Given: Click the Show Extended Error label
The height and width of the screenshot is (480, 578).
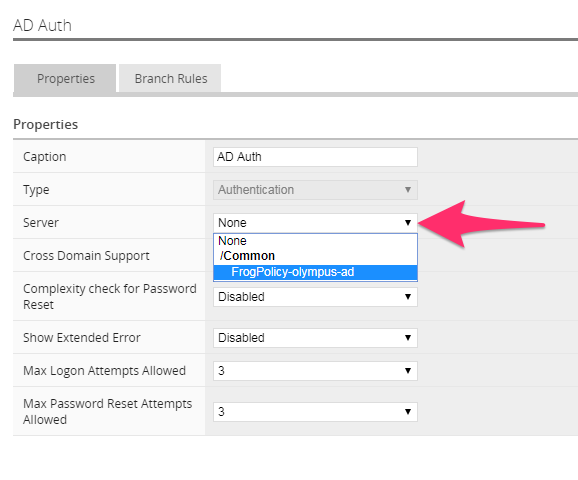Looking at the screenshot, I should (82, 338).
